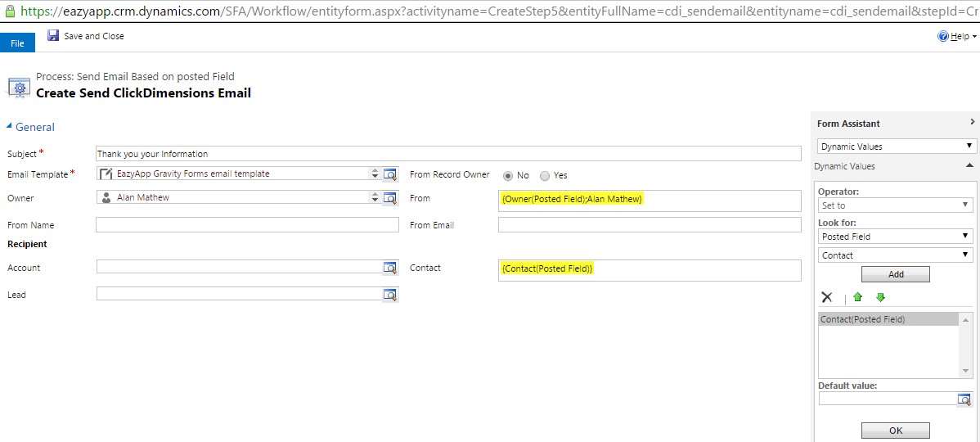The height and width of the screenshot is (442, 980).
Task: Open Default value lookup icon
Action: 964,399
